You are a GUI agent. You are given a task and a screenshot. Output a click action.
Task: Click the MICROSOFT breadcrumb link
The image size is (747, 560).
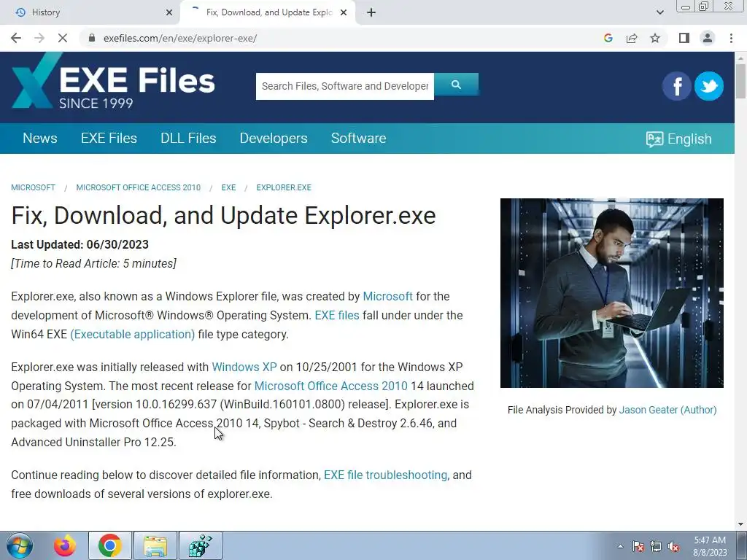pos(34,187)
